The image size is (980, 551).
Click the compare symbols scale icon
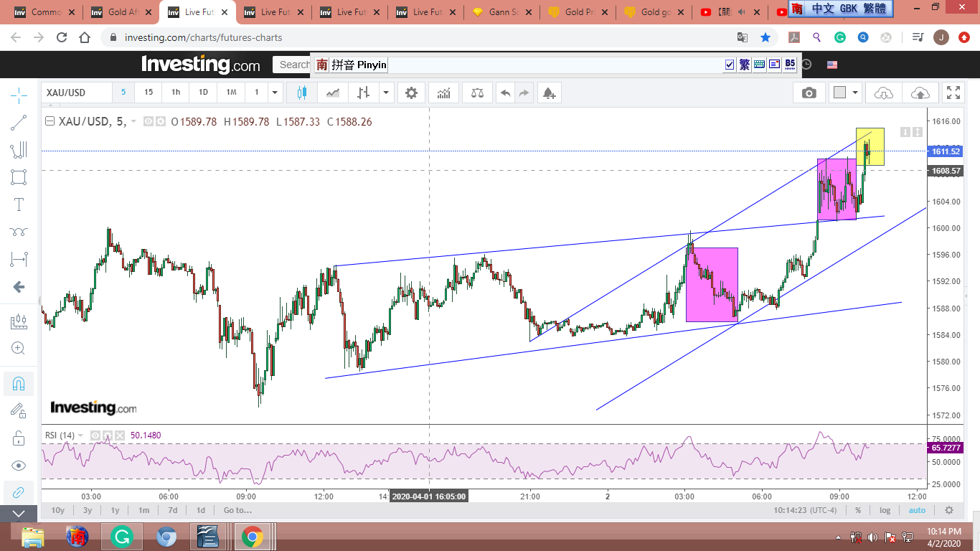click(x=477, y=93)
